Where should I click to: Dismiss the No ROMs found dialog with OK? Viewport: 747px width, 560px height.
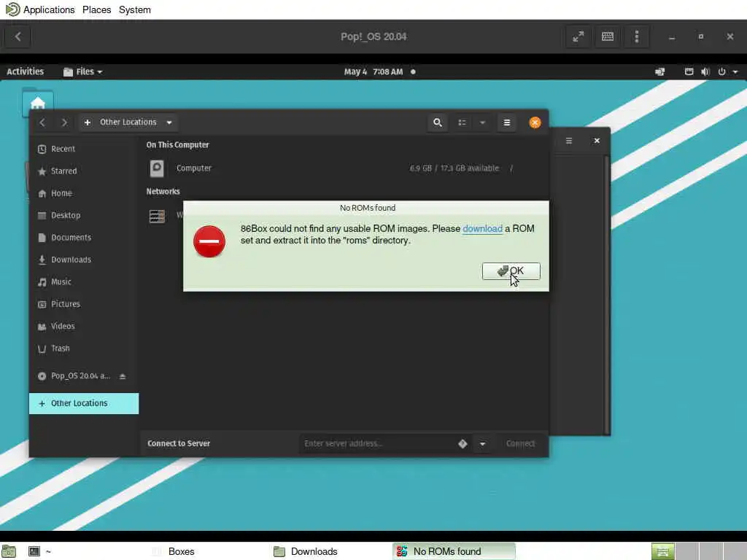tap(511, 271)
